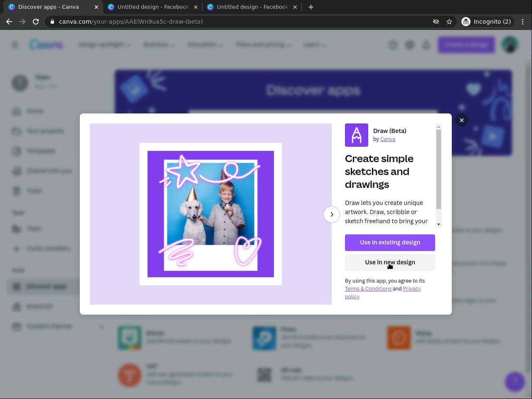Screen dimensions: 532x399
Task: Open the Incognito (2) profile chip
Action: pos(487,22)
